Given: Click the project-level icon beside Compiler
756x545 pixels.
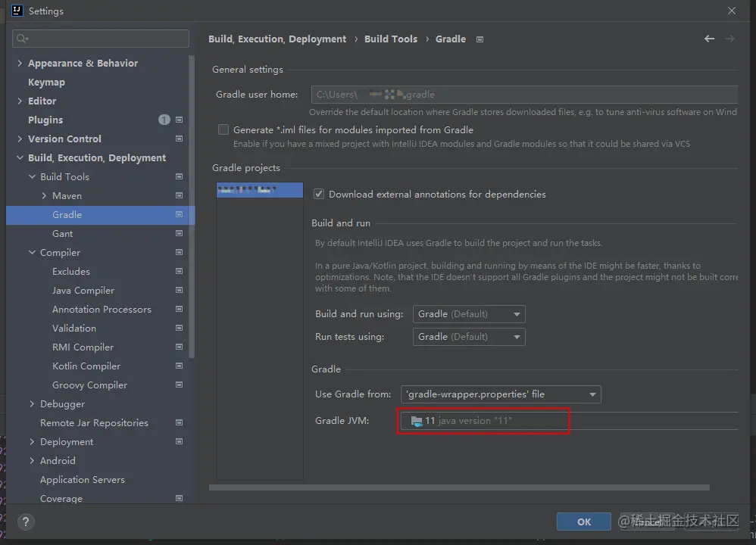Looking at the screenshot, I should 179,252.
